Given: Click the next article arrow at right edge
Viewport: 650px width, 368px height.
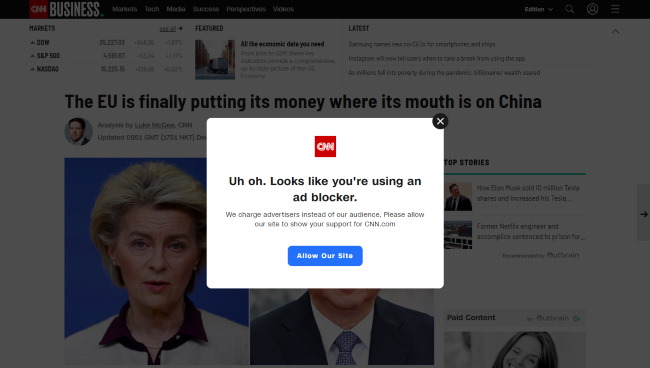Looking at the screenshot, I should pos(644,214).
